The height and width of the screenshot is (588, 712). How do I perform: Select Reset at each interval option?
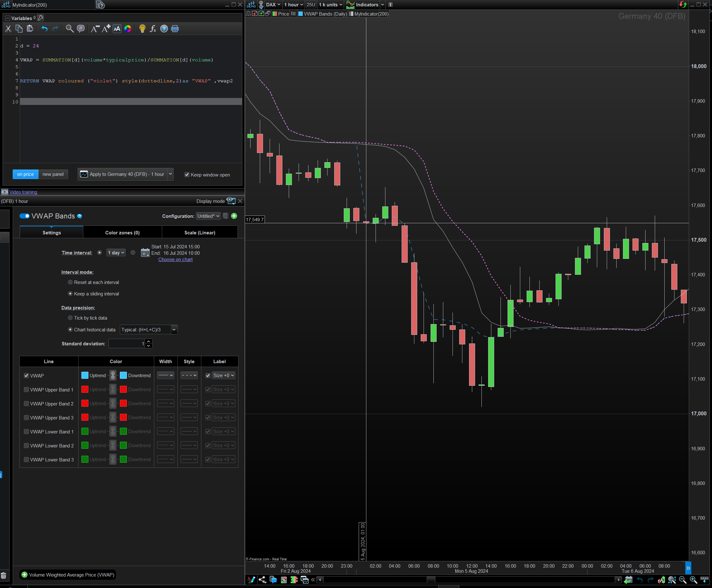point(70,282)
